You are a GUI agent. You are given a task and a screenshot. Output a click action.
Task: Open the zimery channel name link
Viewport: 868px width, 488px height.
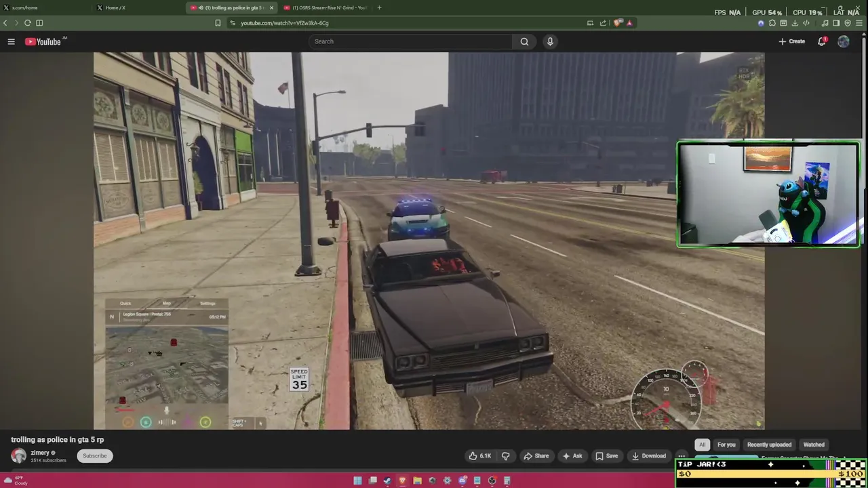point(40,453)
